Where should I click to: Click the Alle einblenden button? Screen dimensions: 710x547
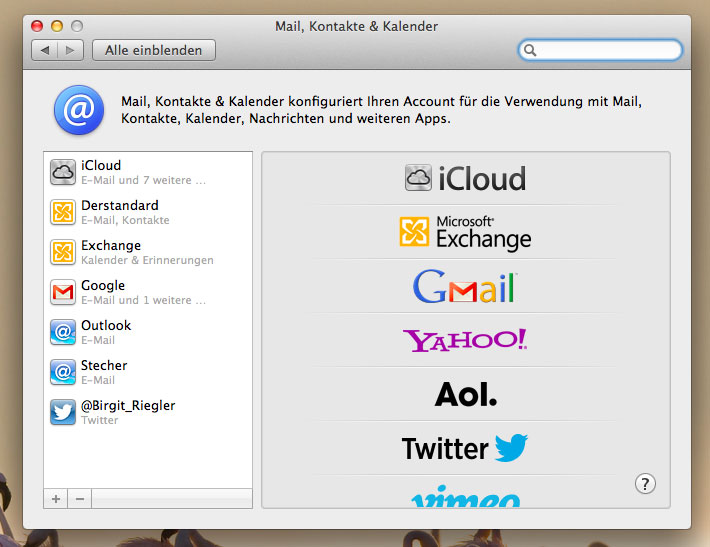pos(154,50)
